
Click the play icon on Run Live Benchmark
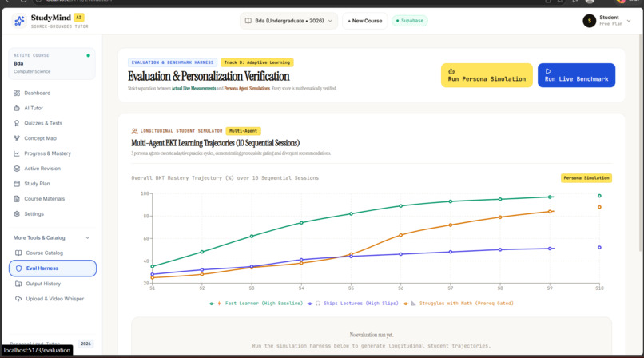click(548, 71)
